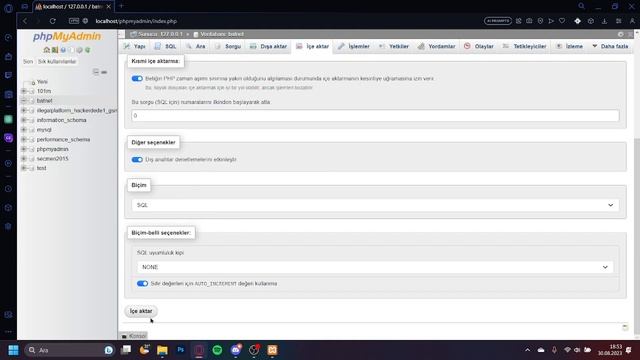Click the browser heart bookmark icon
640x360 pixels.
pos(562,21)
